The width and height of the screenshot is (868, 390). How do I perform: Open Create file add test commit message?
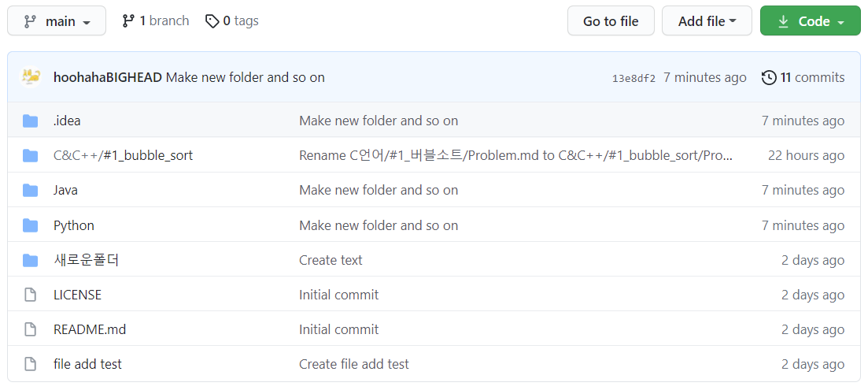point(354,364)
